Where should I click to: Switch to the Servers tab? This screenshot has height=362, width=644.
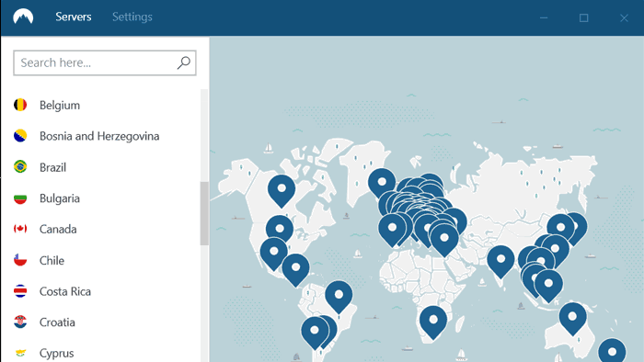(x=74, y=17)
